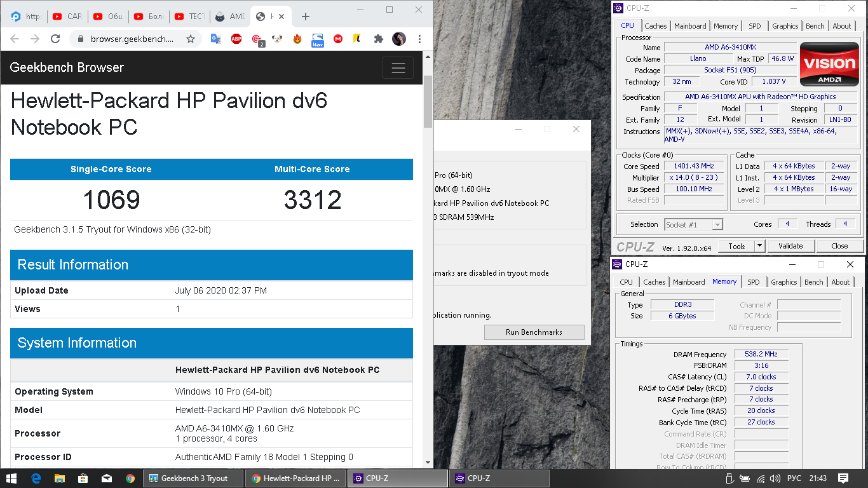Focus the Chrome address bar
The width and height of the screenshot is (868, 488).
[x=132, y=39]
